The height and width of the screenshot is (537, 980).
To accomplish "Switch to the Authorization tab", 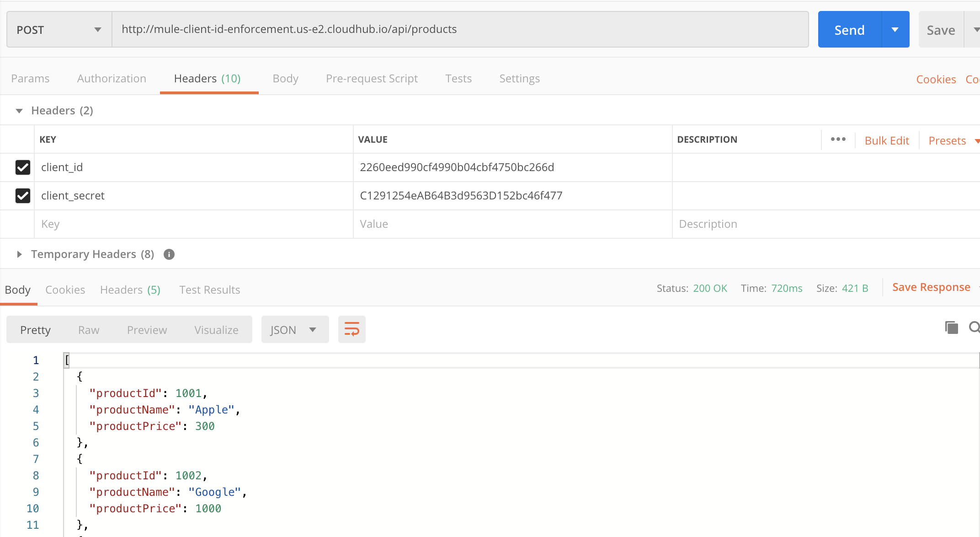I will pyautogui.click(x=112, y=79).
